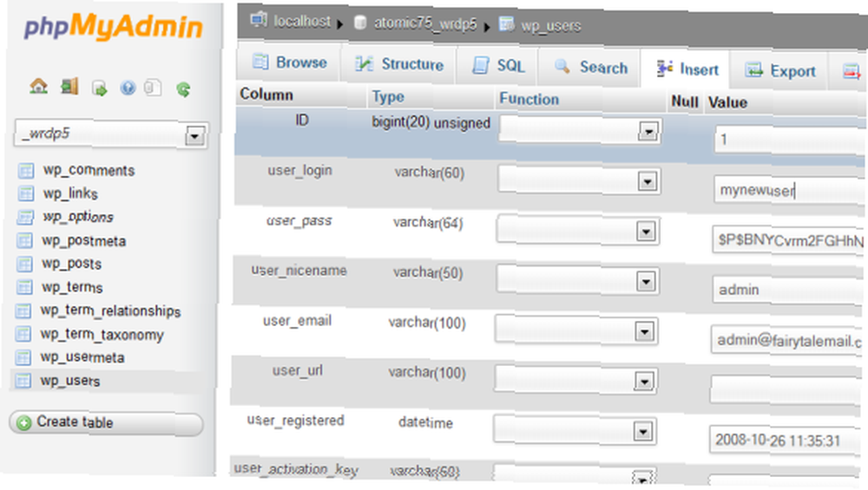The image size is (868, 490).
Task: Click the atomic75_wrdp5 breadcrumb link
Action: pyautogui.click(x=424, y=23)
